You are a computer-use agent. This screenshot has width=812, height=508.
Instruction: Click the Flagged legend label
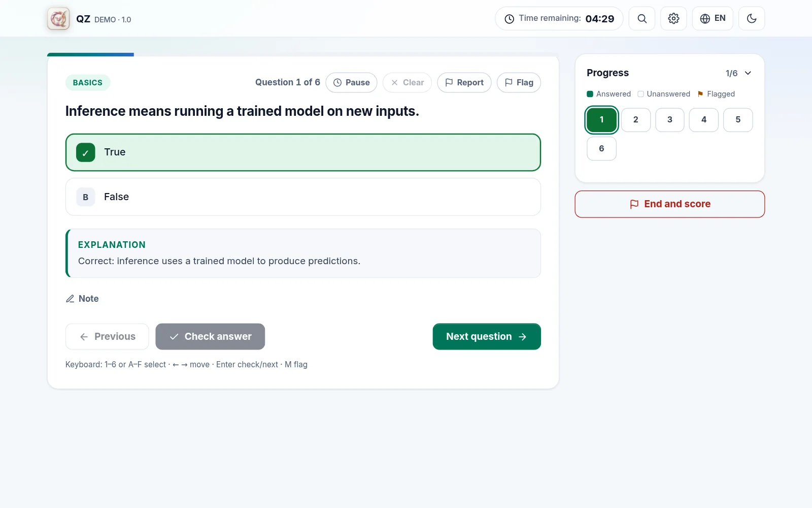pyautogui.click(x=721, y=94)
